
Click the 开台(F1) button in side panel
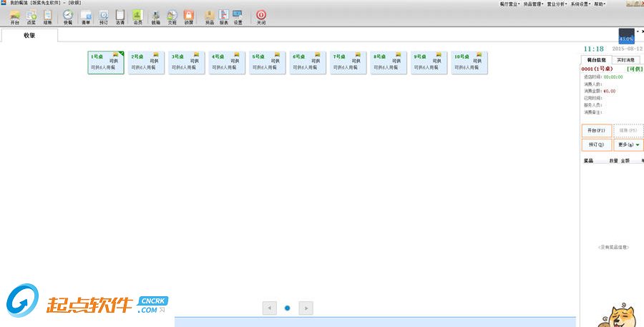(x=596, y=131)
